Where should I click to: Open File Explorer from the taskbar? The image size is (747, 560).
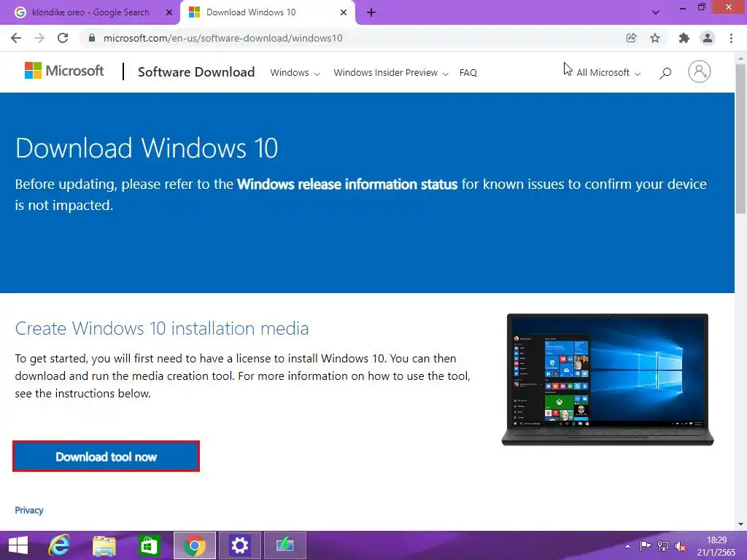[x=104, y=545]
